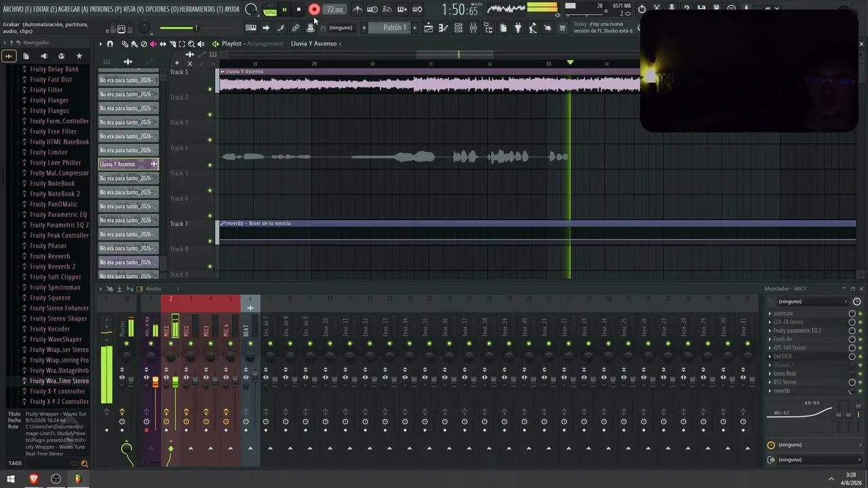
Task: Open the browser favorites star tab
Action: pos(79,56)
